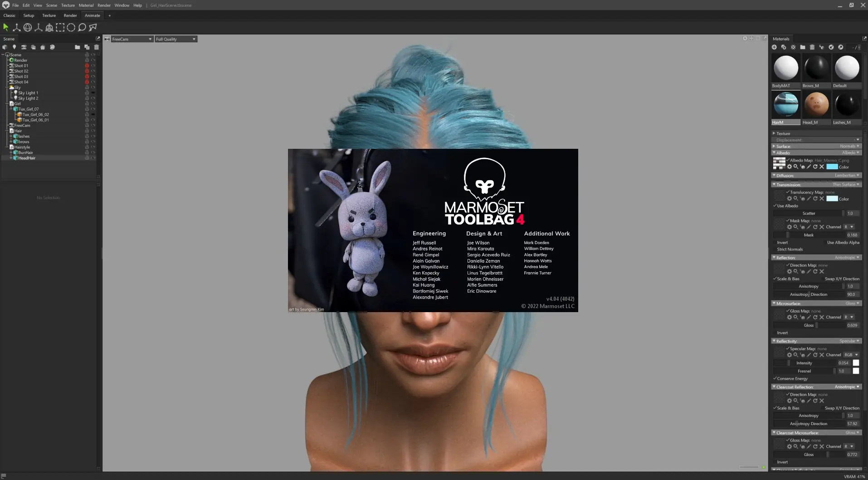Screen dimensions: 868x480
Task: Switch to the Setup workspace tab
Action: (x=29, y=15)
